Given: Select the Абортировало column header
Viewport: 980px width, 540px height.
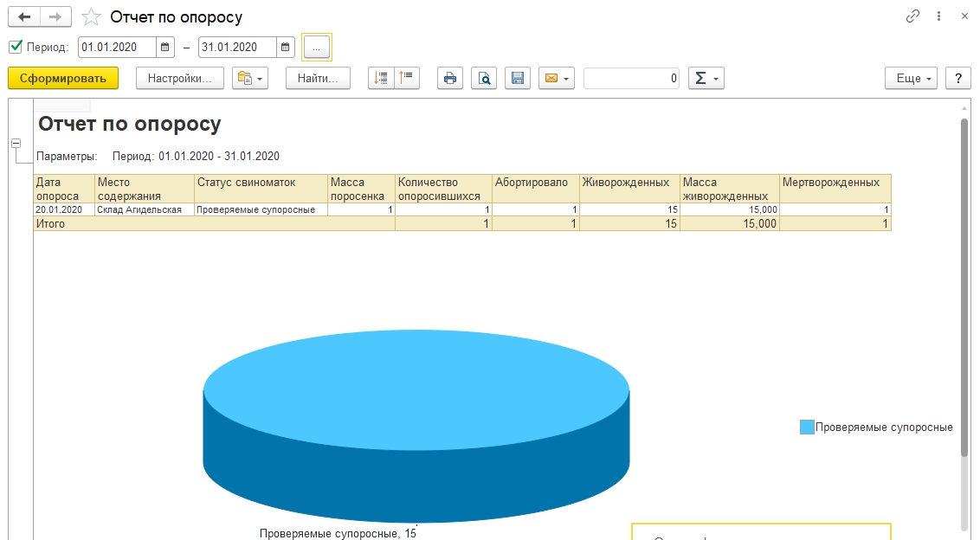Looking at the screenshot, I should [x=536, y=189].
